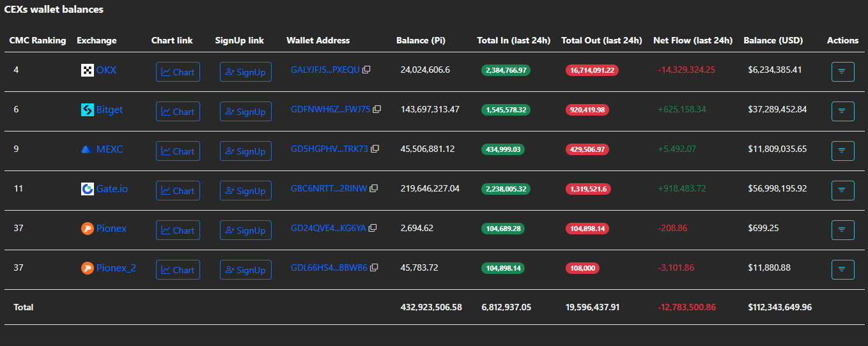Viewport: 868px width, 346px height.
Task: Copy the Pionex_2 wallet address icon
Action: click(375, 267)
